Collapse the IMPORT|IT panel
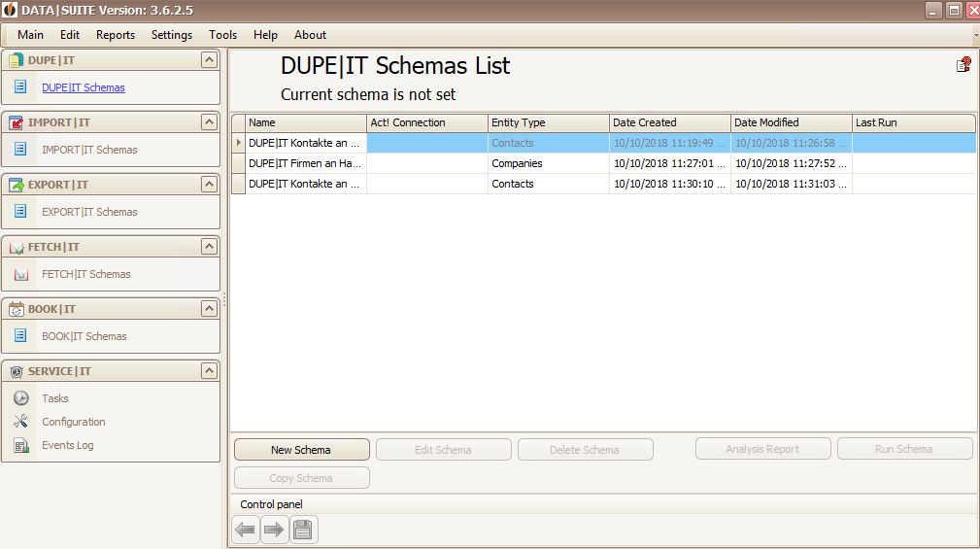Screen dimensions: 980x549 coord(209,121)
